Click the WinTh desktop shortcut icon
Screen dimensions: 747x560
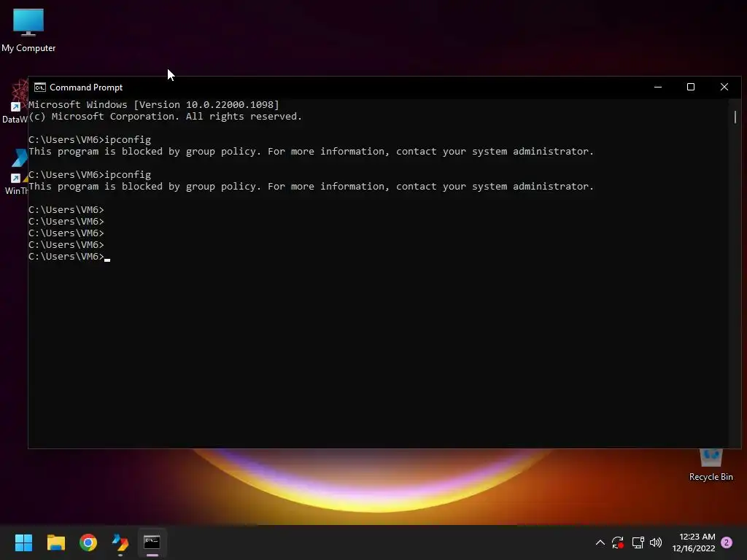[x=16, y=172]
